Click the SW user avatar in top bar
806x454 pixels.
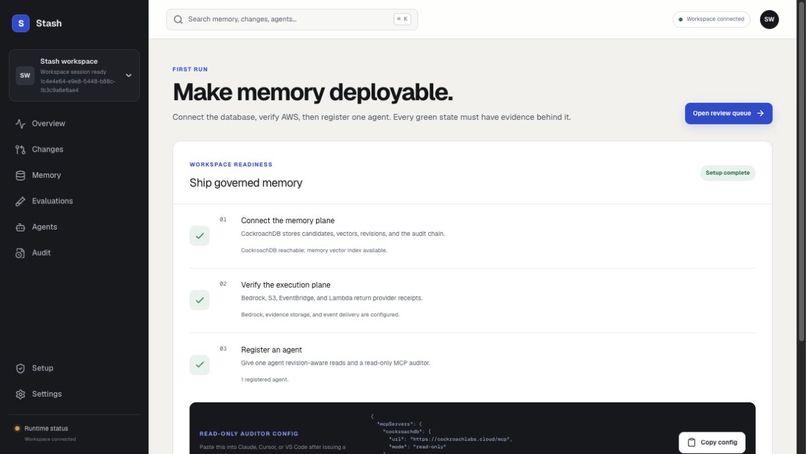[769, 20]
